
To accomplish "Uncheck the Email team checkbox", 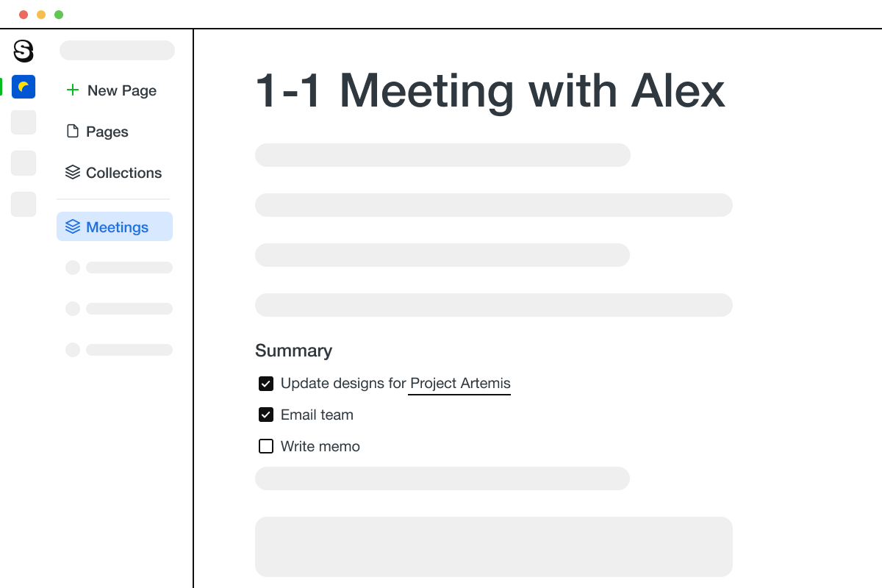I will point(265,415).
